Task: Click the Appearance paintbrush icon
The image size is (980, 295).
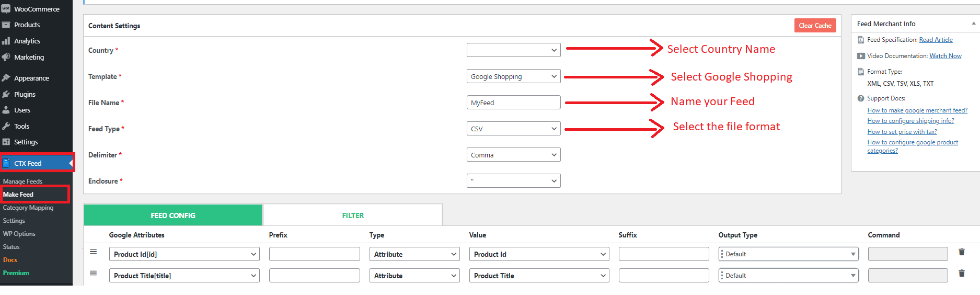Action: 6,78
